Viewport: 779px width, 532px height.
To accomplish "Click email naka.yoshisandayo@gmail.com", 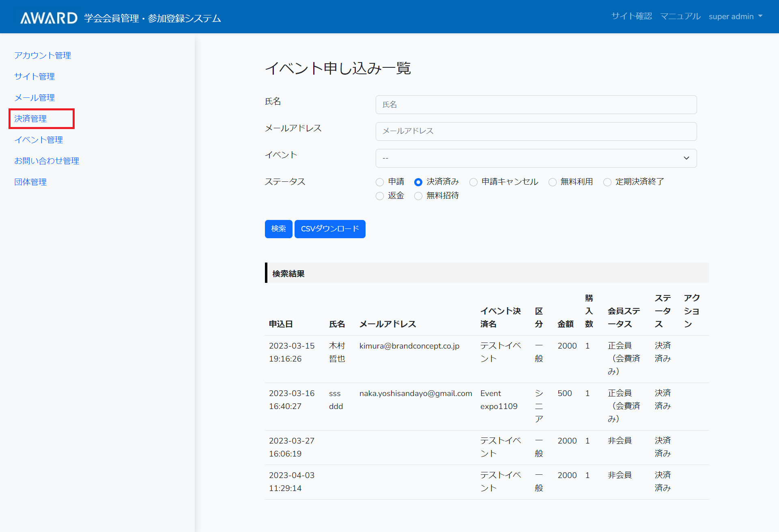I will click(x=416, y=393).
